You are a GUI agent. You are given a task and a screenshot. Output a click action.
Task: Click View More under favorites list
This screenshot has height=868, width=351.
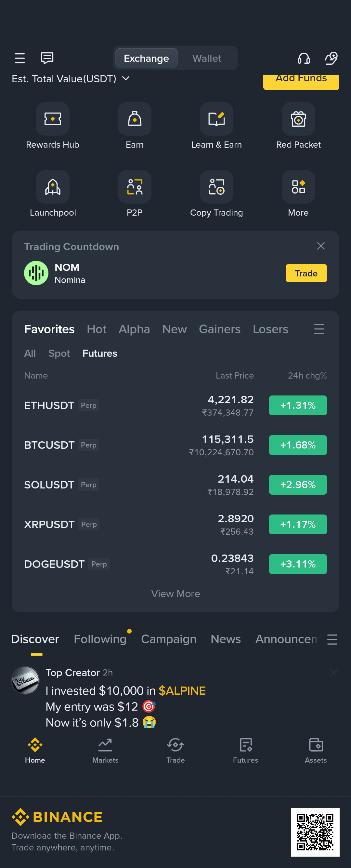175,594
